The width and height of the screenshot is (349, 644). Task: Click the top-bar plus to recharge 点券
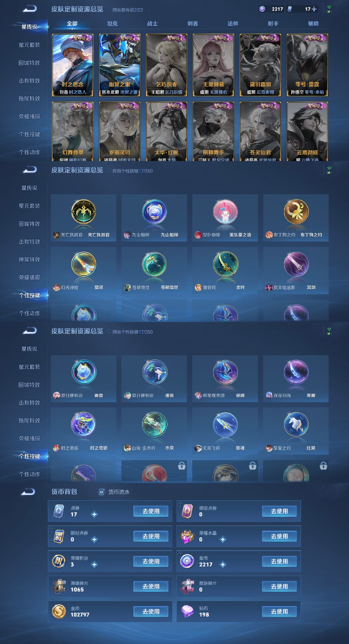point(314,9)
